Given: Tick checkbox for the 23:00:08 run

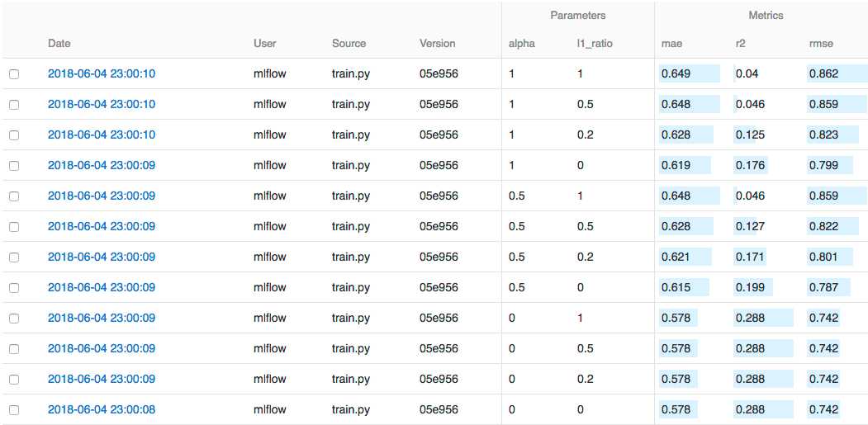Looking at the screenshot, I should [x=14, y=410].
